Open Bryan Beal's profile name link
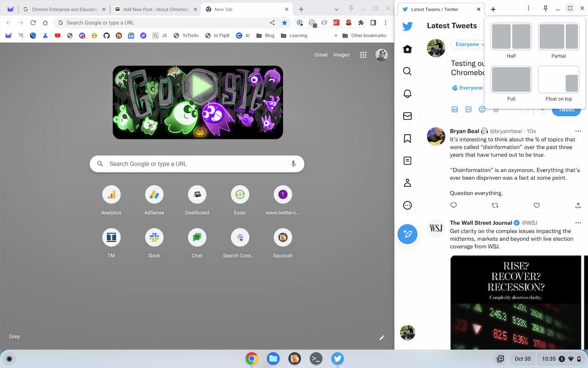Image resolution: width=588 pixels, height=368 pixels. click(464, 131)
